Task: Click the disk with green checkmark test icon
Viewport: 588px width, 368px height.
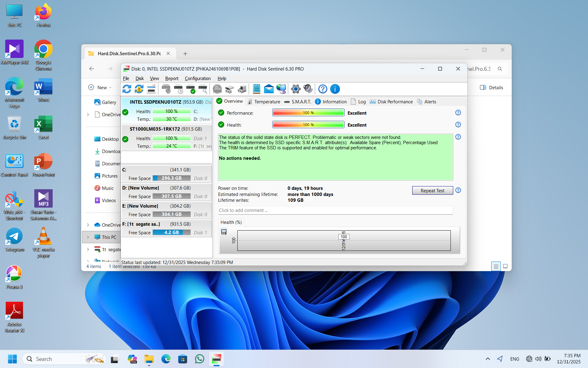Action: pos(190,89)
